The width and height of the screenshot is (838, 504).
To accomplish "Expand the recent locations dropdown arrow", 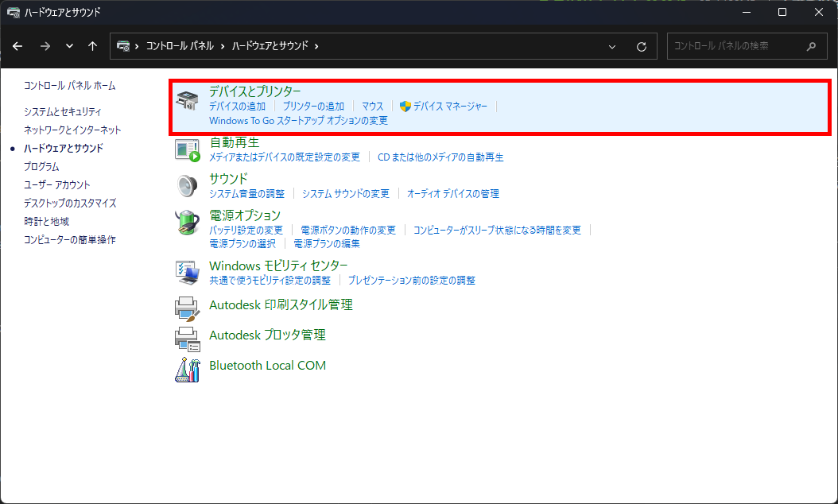I will click(x=68, y=46).
